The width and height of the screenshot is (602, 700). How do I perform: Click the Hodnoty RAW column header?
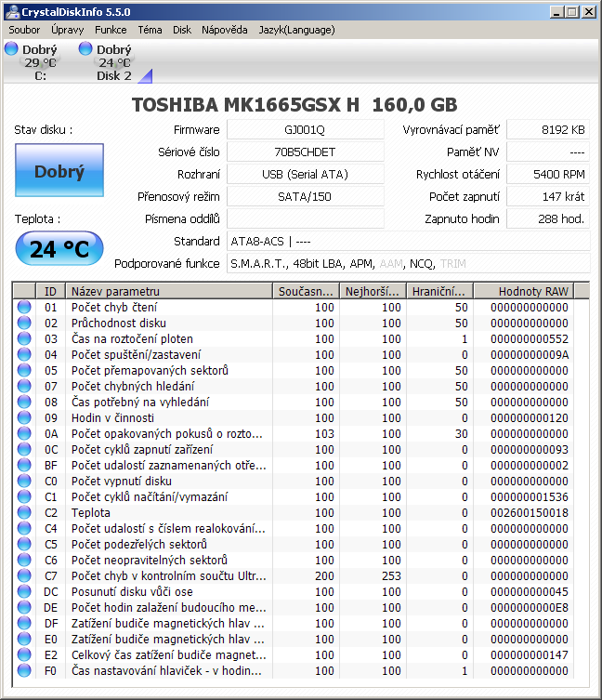pyautogui.click(x=524, y=292)
